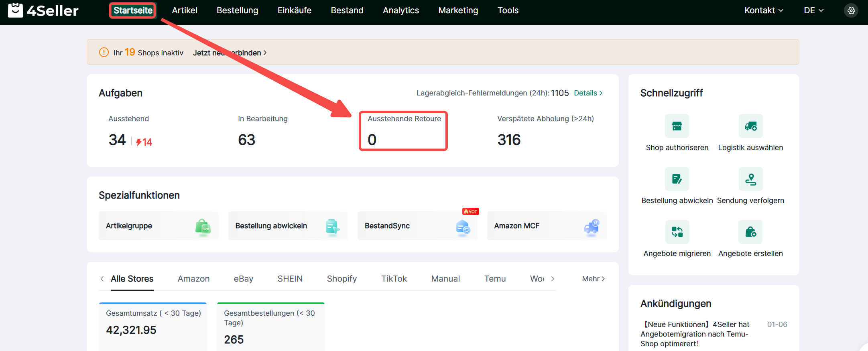Open the BestandSync special function card
This screenshot has height=351, width=868.
click(417, 226)
